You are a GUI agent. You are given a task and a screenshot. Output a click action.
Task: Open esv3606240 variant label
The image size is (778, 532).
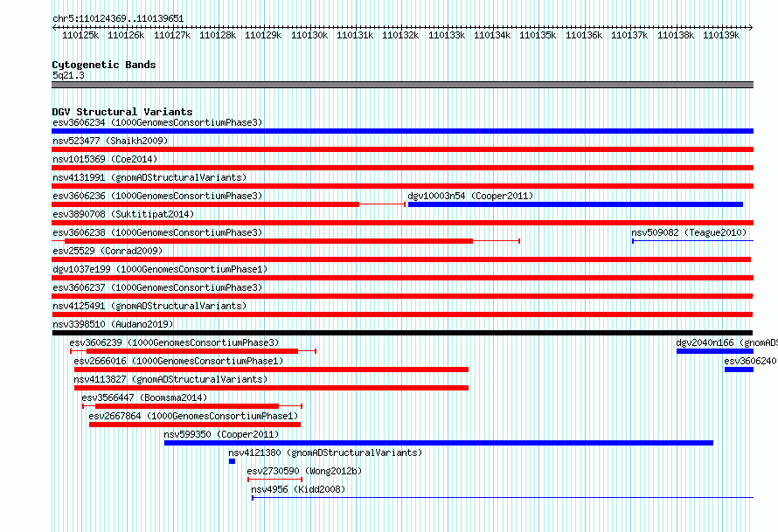coord(750,361)
